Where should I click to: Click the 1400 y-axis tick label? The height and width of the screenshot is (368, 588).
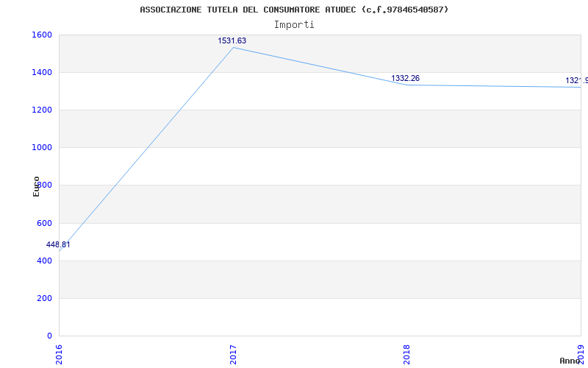click(42, 72)
